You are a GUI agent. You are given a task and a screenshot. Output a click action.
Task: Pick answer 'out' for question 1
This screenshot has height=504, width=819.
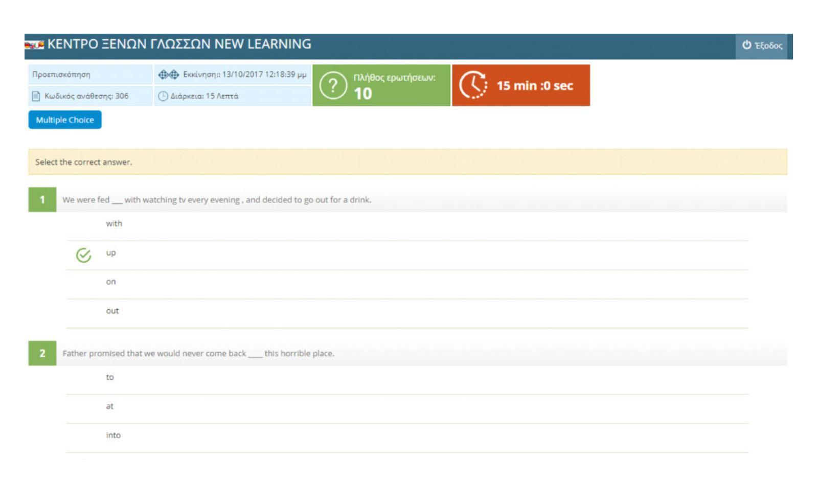pos(112,311)
